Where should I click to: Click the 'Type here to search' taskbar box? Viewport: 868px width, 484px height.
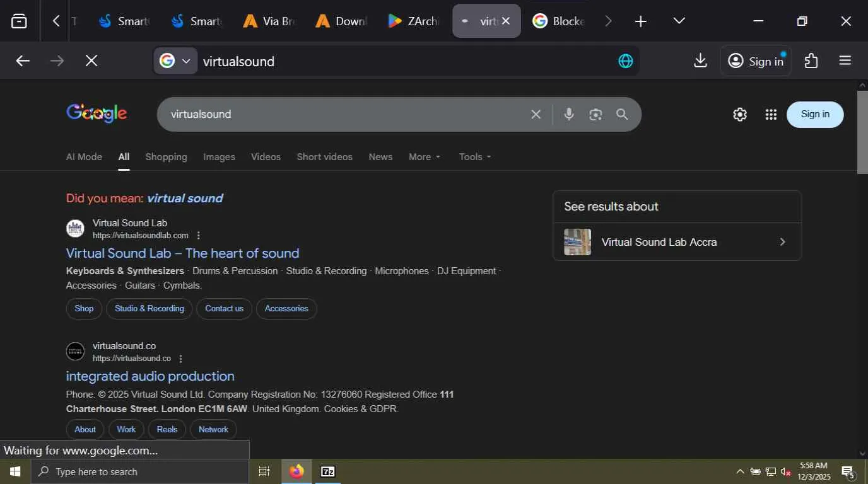[x=139, y=471]
